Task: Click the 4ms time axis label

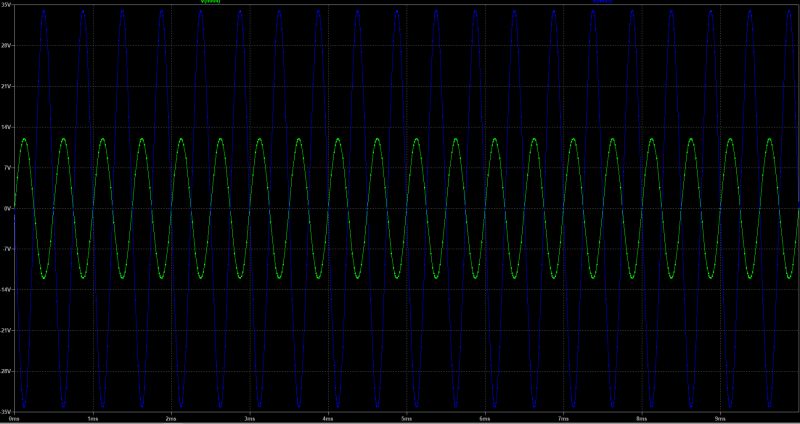Action: (329, 418)
